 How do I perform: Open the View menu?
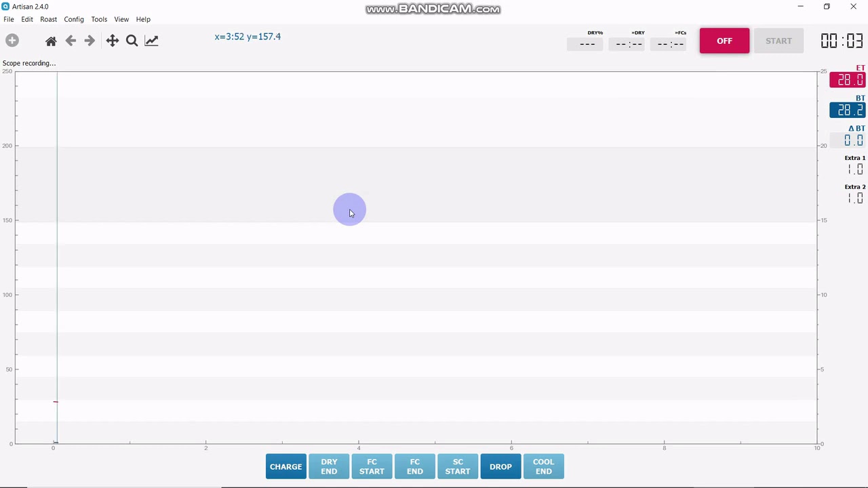pyautogui.click(x=121, y=20)
